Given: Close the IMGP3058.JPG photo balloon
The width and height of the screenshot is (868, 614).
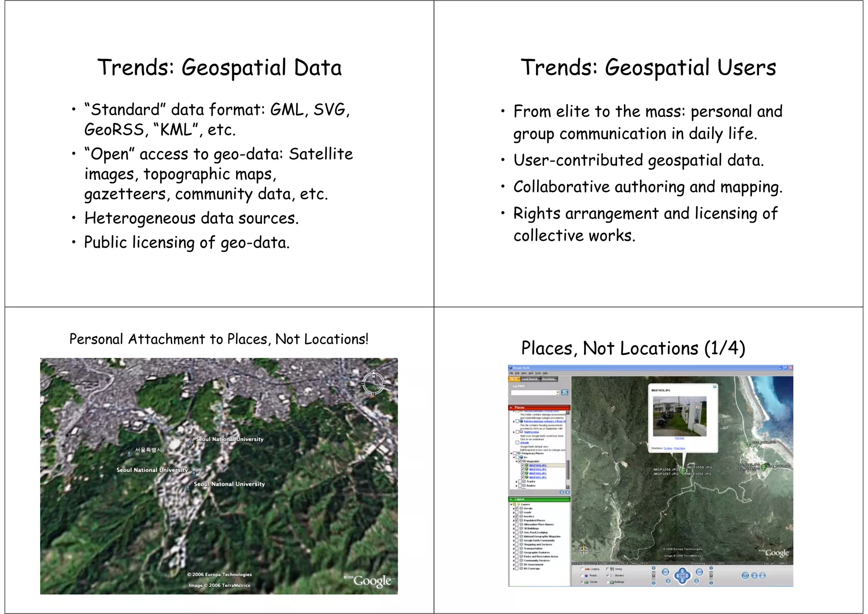Looking at the screenshot, I should [715, 386].
